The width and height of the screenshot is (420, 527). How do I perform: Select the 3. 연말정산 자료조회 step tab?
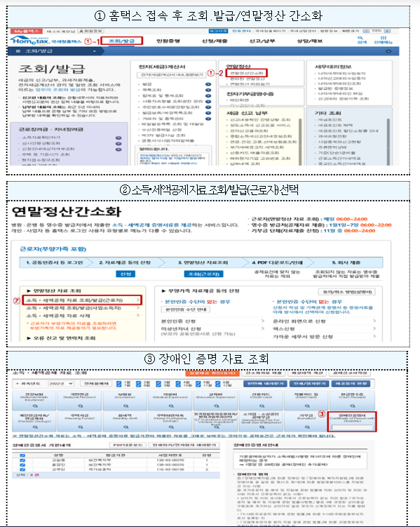coord(205,262)
